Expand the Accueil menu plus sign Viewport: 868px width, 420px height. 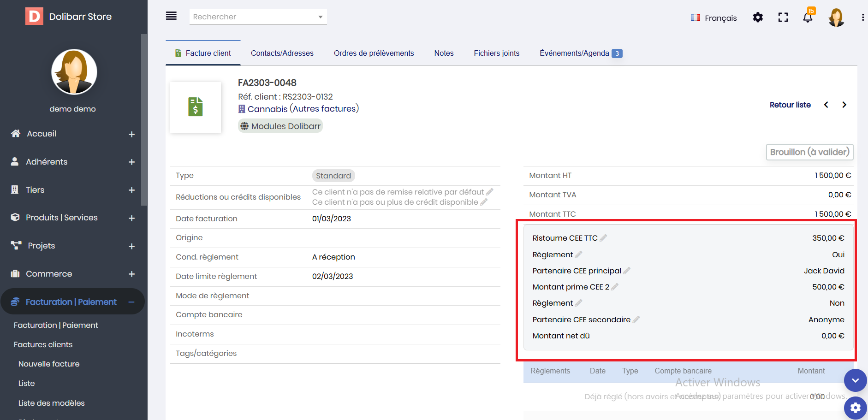coord(131,134)
